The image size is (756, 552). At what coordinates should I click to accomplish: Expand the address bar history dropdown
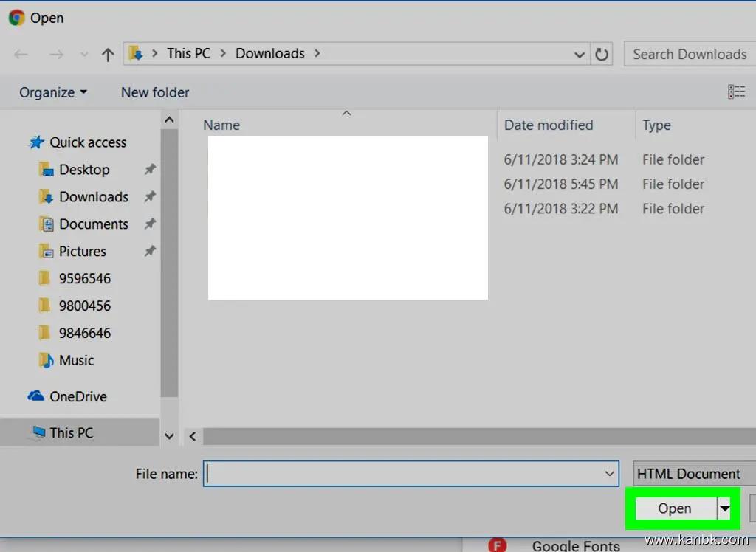580,55
